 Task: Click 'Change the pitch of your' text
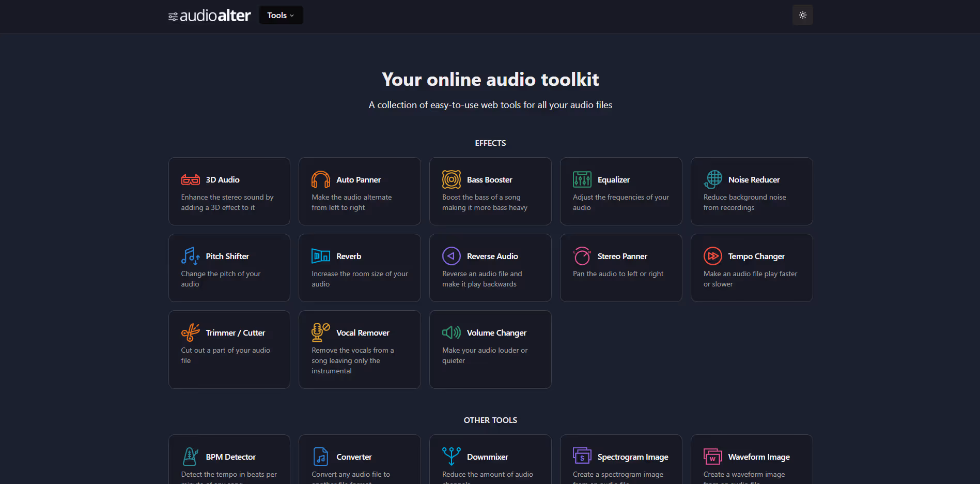[221, 274]
